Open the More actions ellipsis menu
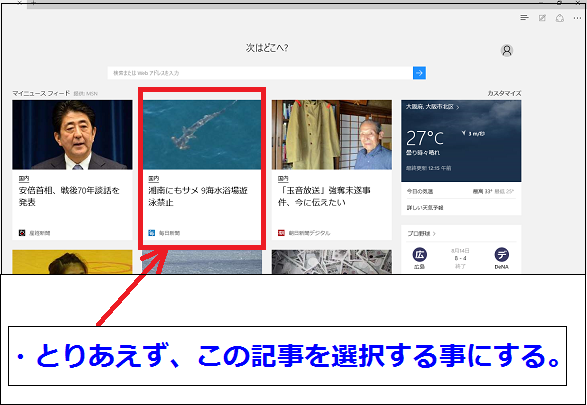The image size is (587, 405). coord(577,18)
